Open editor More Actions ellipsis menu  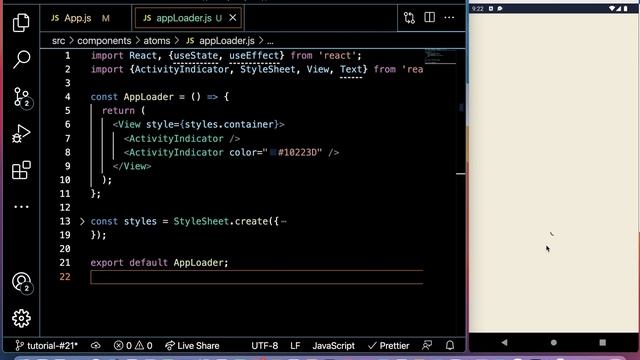[449, 18]
